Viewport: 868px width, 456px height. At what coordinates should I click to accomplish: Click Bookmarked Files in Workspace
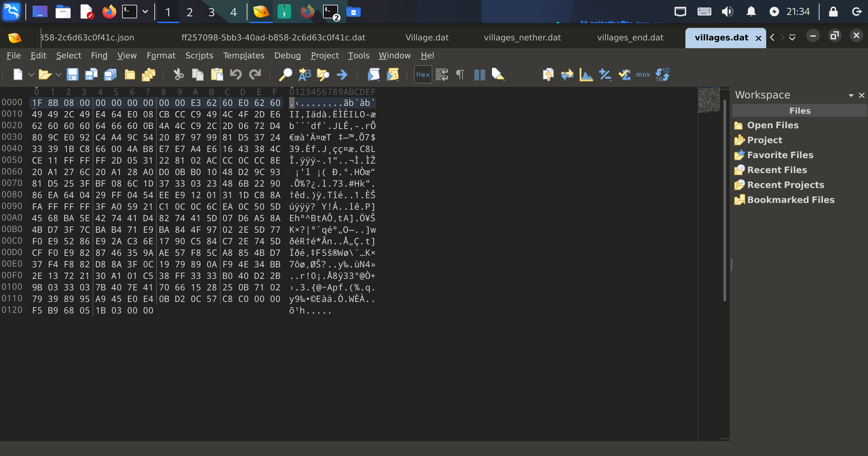[x=790, y=199]
